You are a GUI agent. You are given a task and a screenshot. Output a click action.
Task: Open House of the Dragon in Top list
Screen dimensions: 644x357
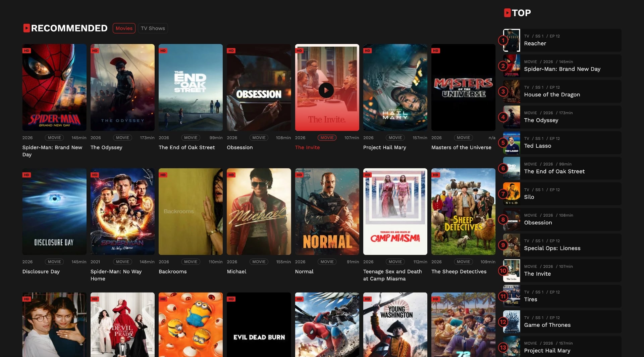[x=562, y=91]
